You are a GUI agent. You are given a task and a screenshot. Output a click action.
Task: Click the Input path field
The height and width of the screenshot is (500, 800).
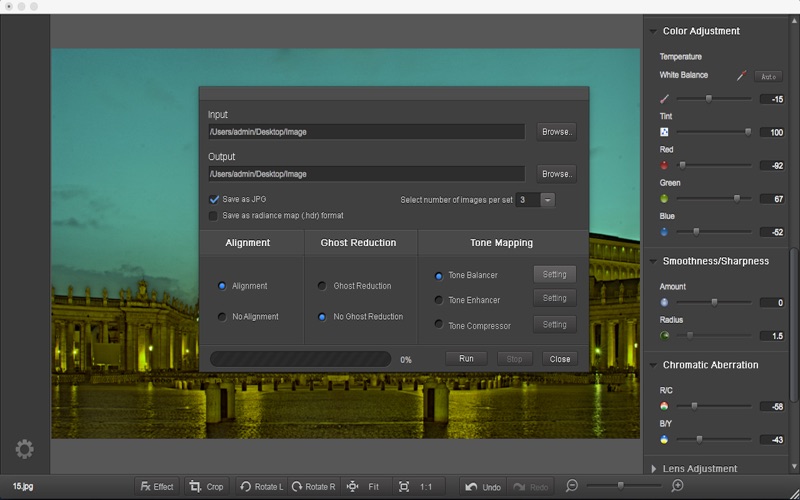click(366, 132)
